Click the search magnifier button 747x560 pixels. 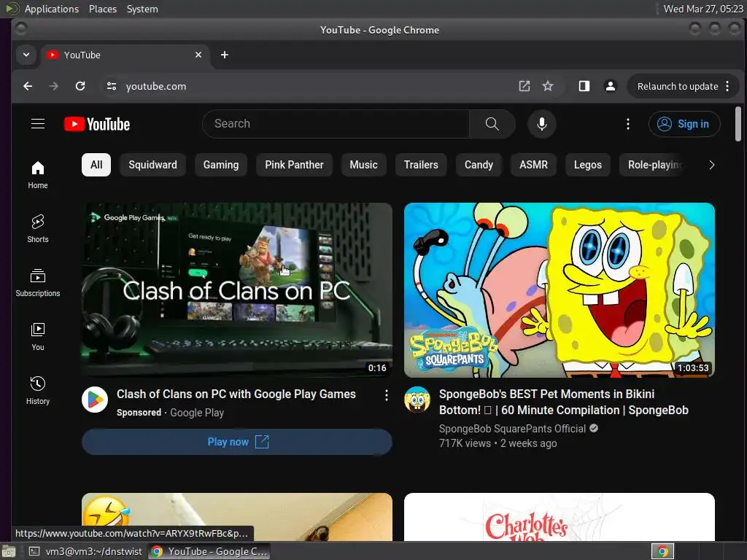point(492,124)
